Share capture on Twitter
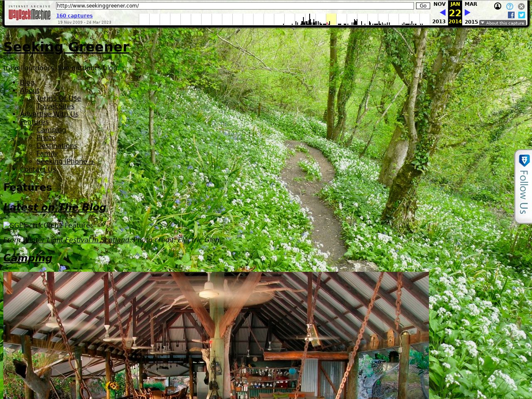Viewport: 532px width, 399px height. click(522, 15)
